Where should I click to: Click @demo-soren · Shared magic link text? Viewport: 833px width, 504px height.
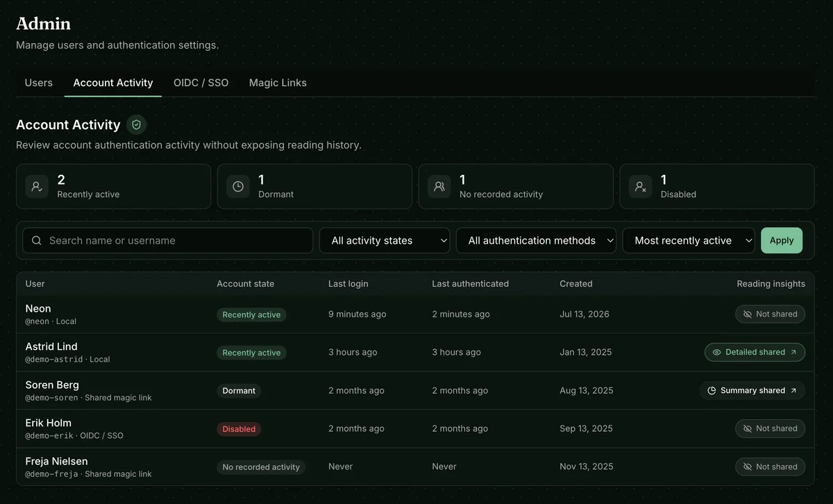coord(89,398)
